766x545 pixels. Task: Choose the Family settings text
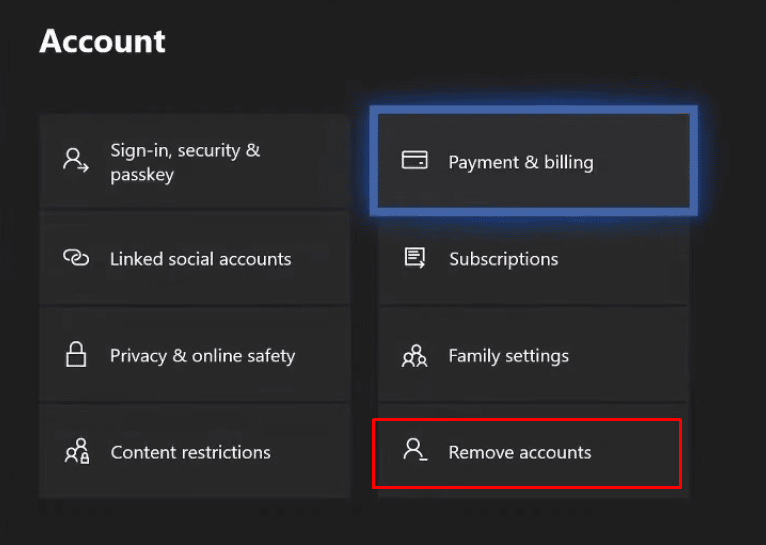[508, 356]
